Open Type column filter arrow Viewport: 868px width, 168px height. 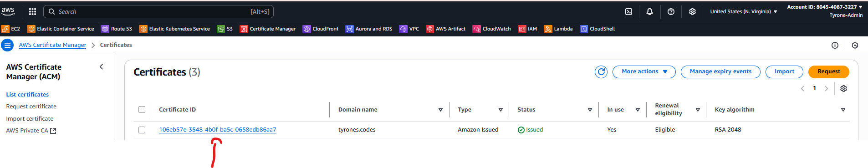coord(500,110)
